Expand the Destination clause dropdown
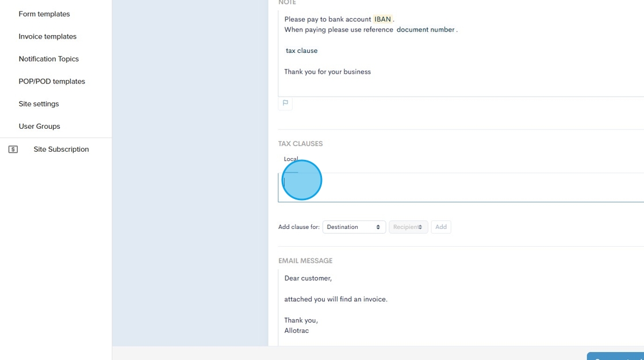 coord(354,227)
